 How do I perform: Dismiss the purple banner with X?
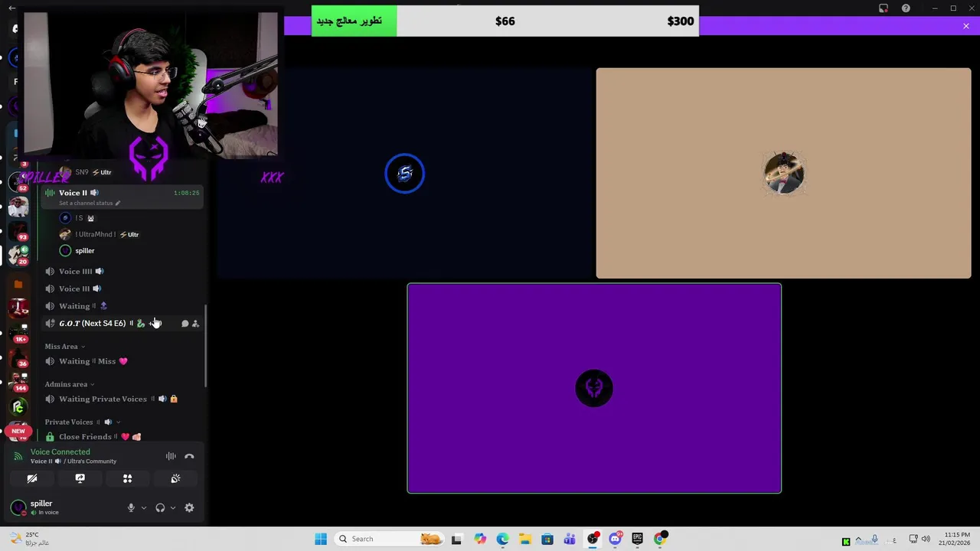(x=966, y=26)
